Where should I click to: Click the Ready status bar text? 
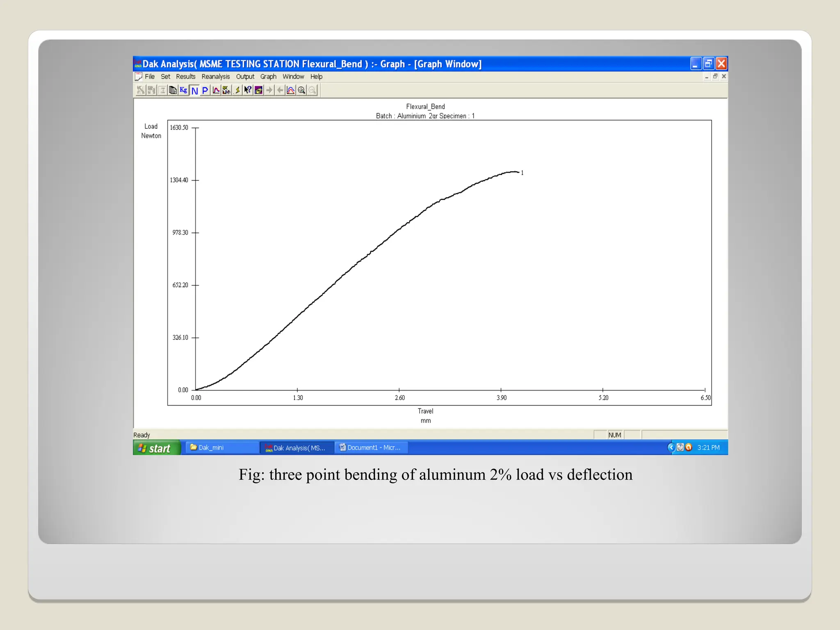coord(142,435)
